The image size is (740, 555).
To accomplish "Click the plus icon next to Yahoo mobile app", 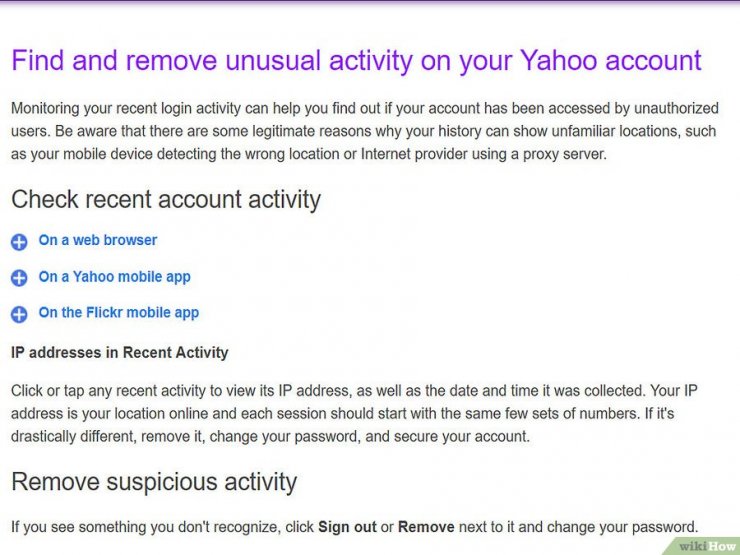I will [19, 278].
